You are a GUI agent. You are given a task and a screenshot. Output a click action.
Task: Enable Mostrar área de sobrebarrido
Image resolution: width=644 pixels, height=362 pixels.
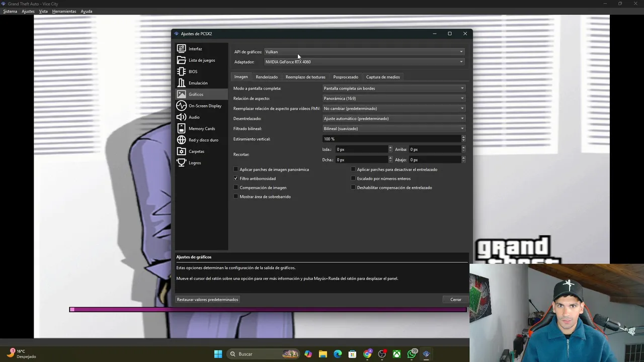[x=236, y=197]
